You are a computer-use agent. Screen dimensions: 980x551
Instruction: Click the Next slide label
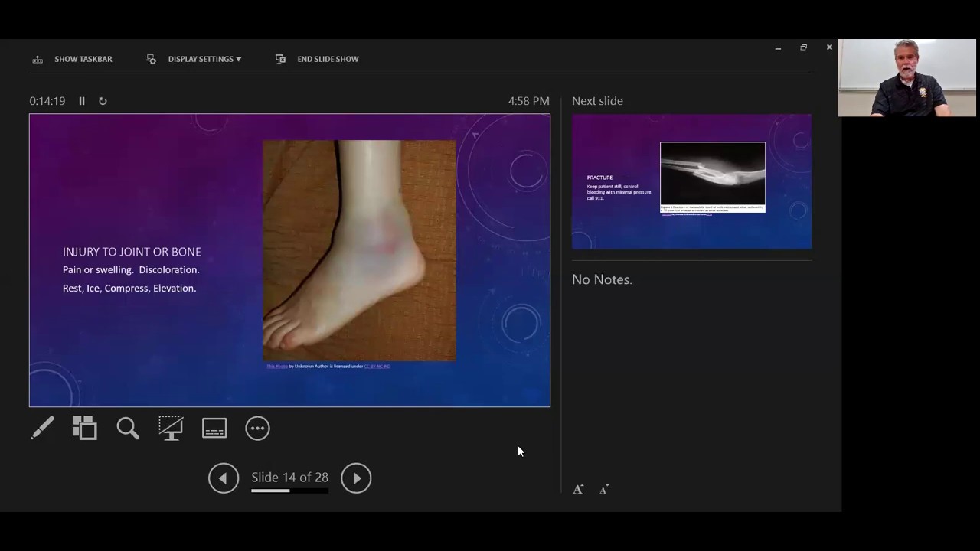click(x=597, y=101)
